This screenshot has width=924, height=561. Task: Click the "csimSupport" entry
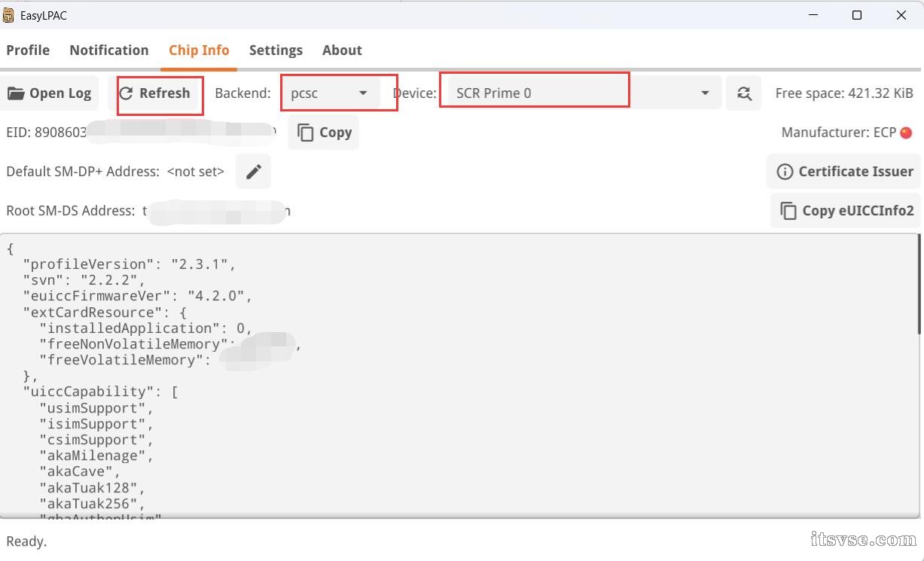tap(96, 440)
